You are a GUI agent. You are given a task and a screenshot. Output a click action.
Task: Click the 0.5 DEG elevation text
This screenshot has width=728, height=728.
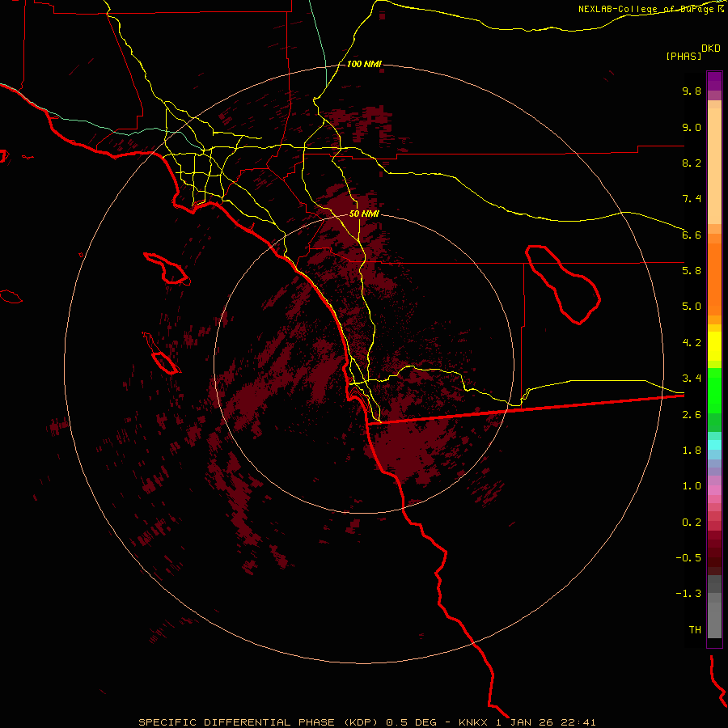click(412, 722)
